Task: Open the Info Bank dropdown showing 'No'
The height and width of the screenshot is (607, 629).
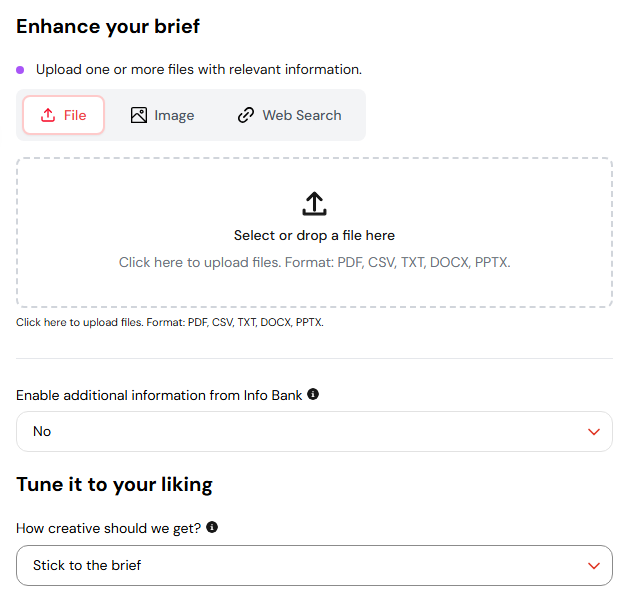Action: [x=314, y=431]
